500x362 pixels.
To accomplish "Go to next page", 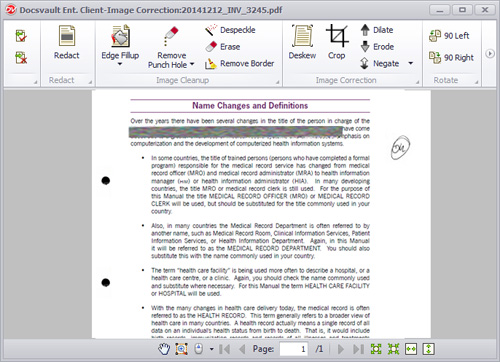I will 341,349.
